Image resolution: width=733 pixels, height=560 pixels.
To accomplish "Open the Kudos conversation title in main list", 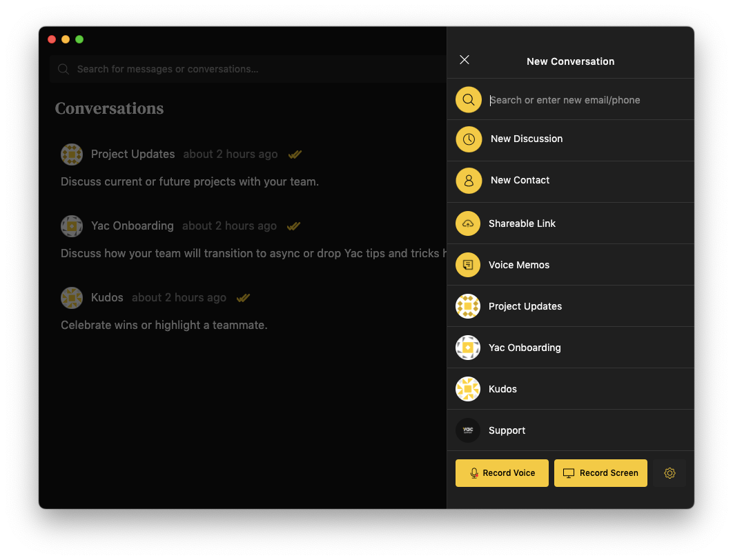I will pyautogui.click(x=107, y=297).
